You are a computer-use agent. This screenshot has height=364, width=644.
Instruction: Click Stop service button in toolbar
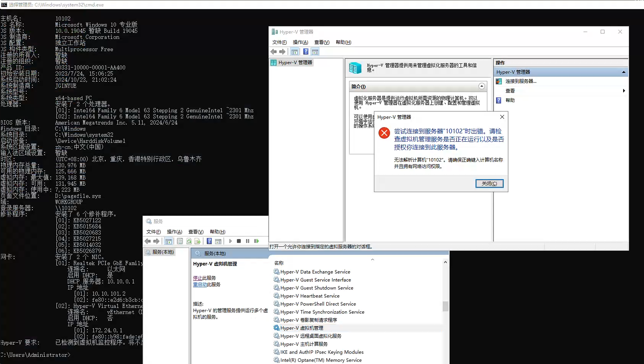pos(239,241)
